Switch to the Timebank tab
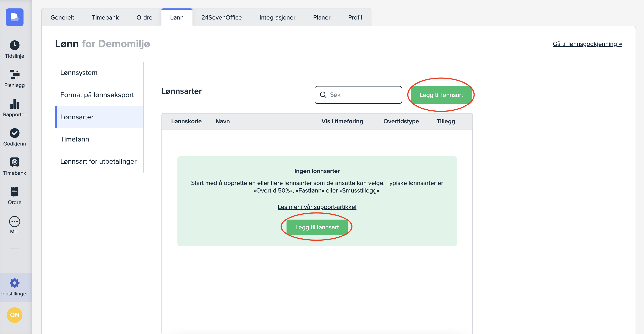 pos(105,18)
